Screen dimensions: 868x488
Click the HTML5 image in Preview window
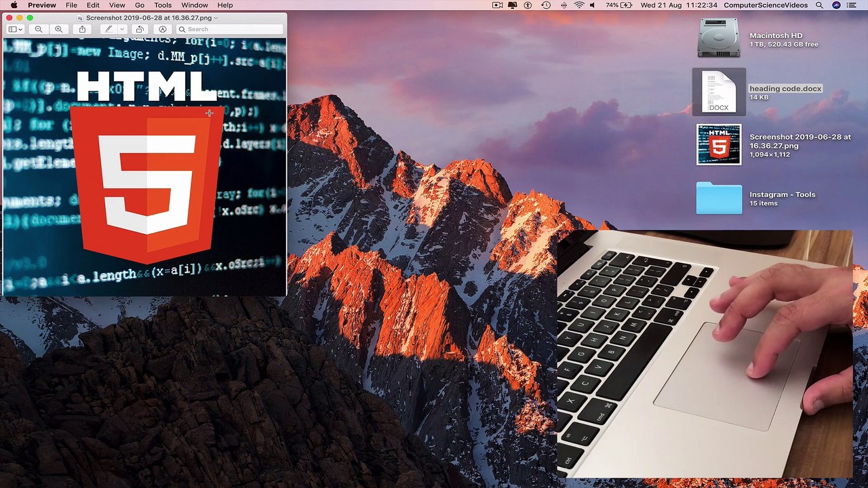(145, 167)
